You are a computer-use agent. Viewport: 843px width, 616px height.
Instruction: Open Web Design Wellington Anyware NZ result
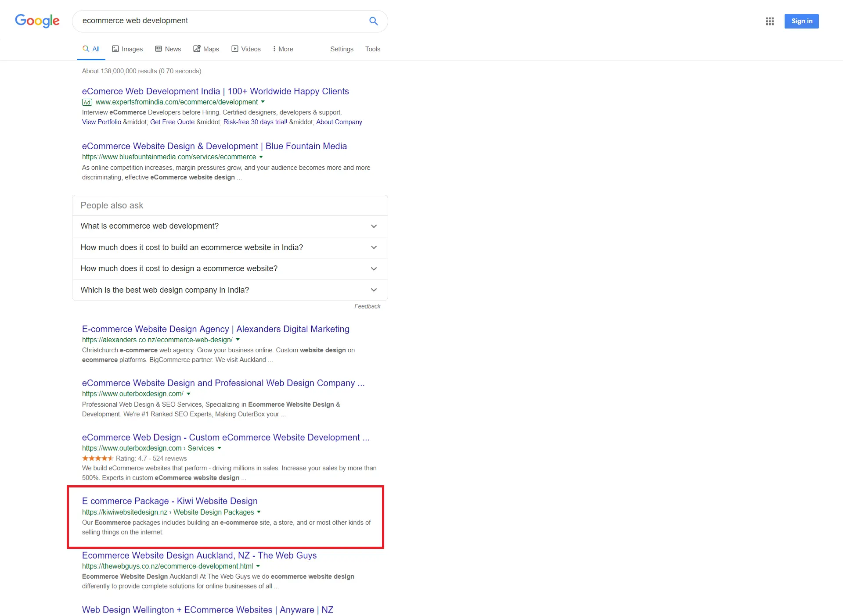pos(208,610)
